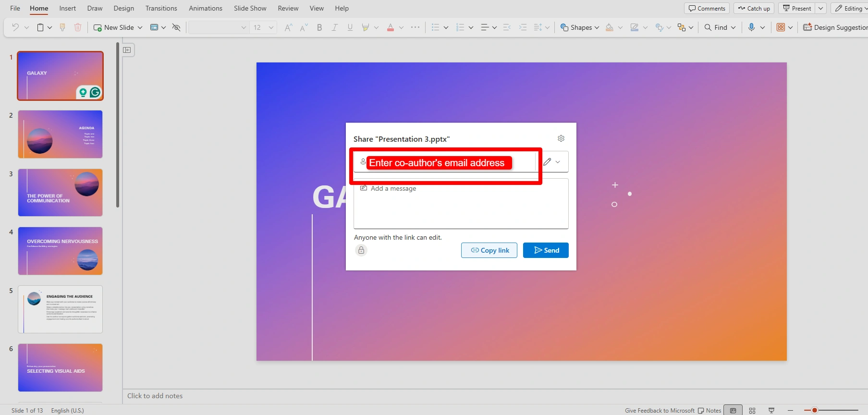Open the New Slide dropdown arrow
This screenshot has width=868, height=415.
[140, 27]
